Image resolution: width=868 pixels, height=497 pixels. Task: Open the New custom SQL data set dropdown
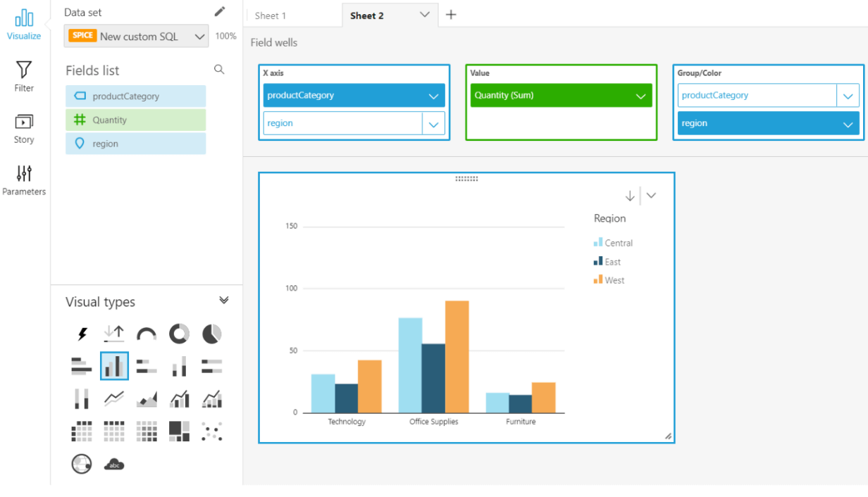[x=136, y=37]
